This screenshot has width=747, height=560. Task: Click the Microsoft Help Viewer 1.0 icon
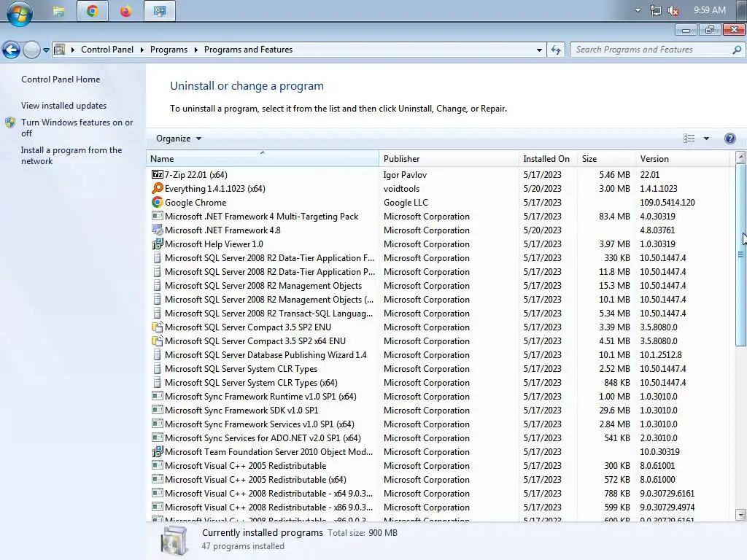pos(158,244)
